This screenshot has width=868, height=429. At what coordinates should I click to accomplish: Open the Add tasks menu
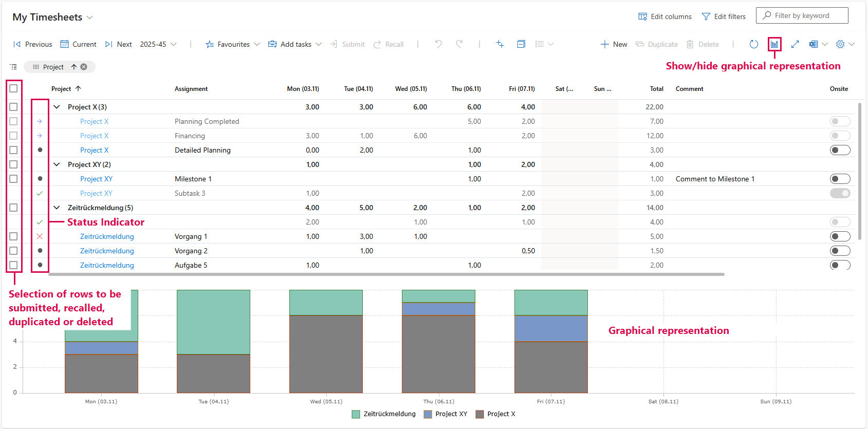(295, 44)
